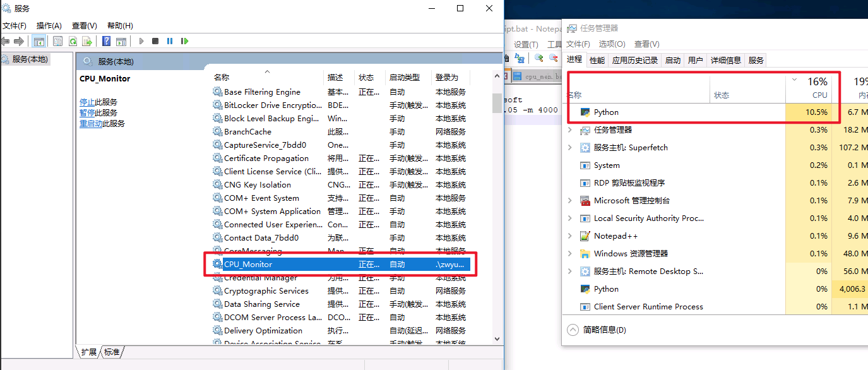Click the Services list vertical scrollbar down arrow

pos(497,339)
